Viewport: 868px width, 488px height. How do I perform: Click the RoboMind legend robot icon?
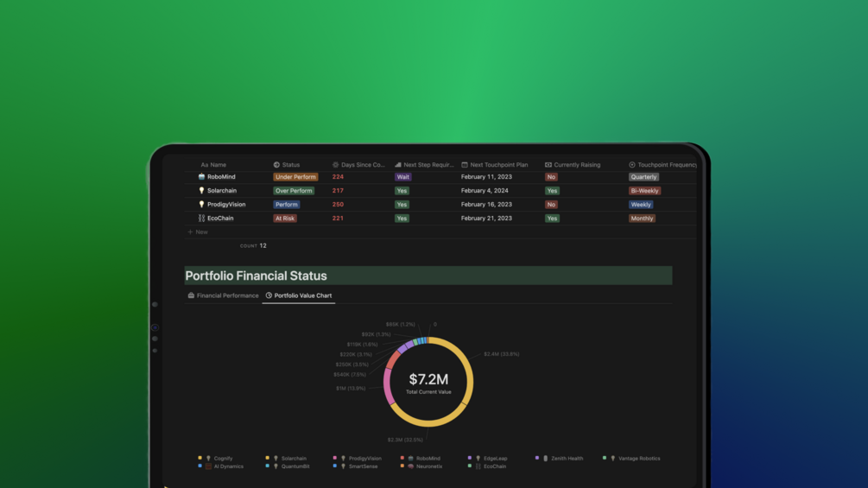click(x=411, y=458)
